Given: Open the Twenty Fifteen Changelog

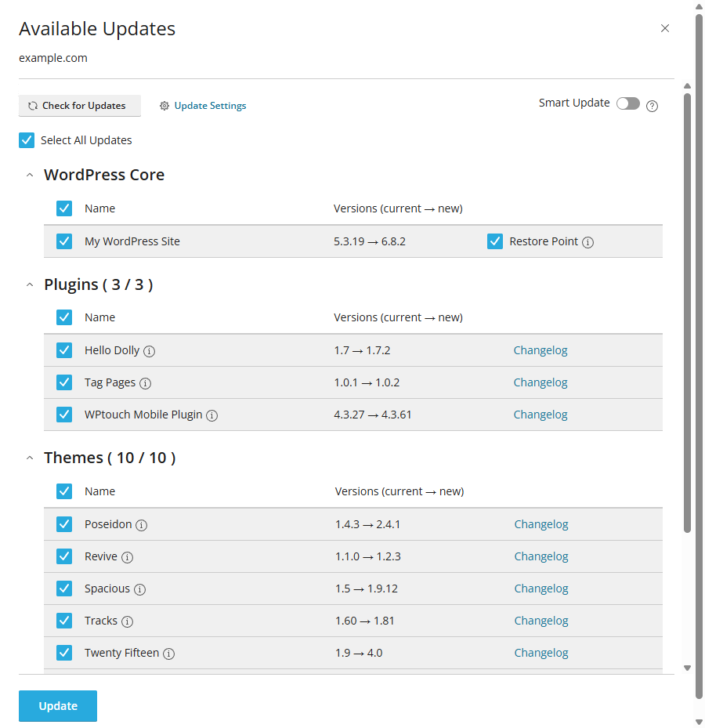Looking at the screenshot, I should pyautogui.click(x=541, y=653).
